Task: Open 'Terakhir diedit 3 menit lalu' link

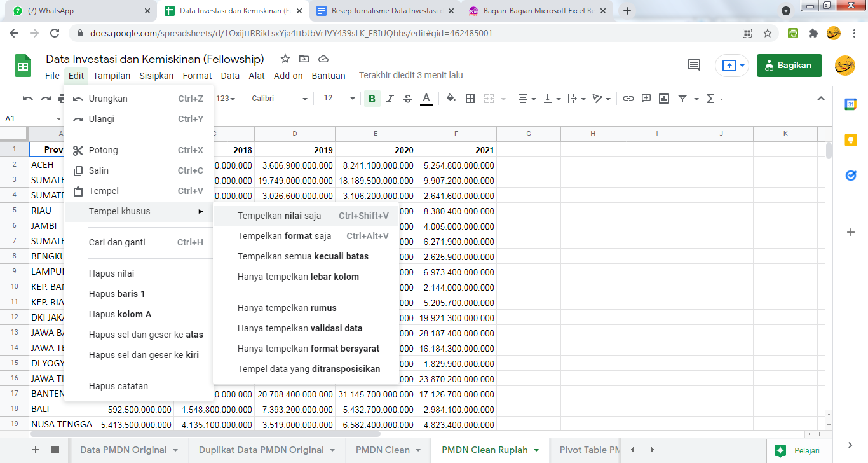Action: [410, 76]
